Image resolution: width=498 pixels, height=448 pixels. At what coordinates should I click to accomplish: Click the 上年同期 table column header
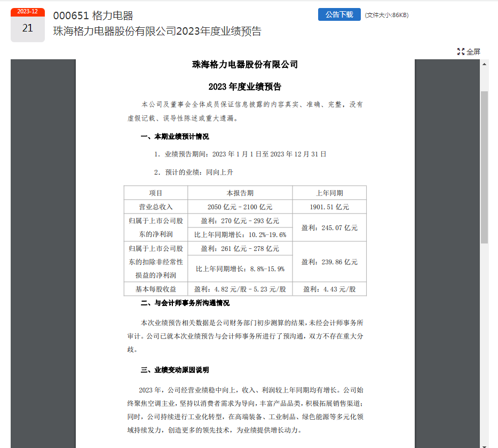click(x=329, y=193)
